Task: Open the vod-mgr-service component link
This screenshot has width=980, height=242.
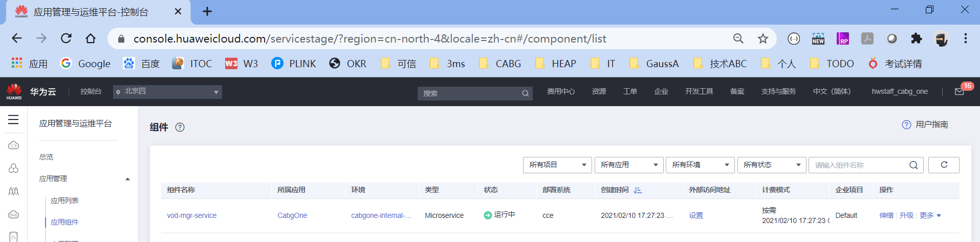Action: coord(191,215)
